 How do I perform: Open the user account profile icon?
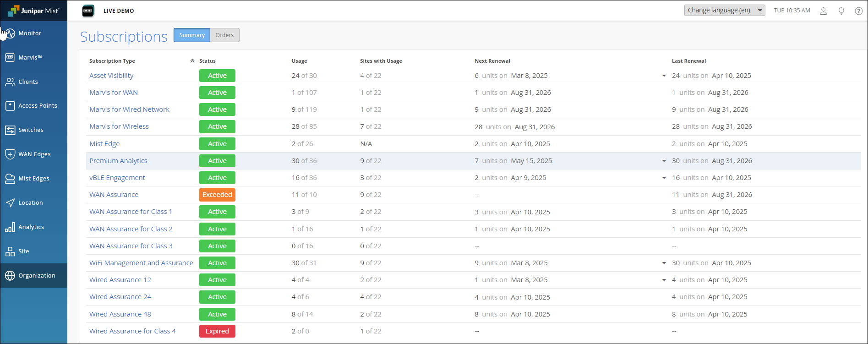coord(823,11)
